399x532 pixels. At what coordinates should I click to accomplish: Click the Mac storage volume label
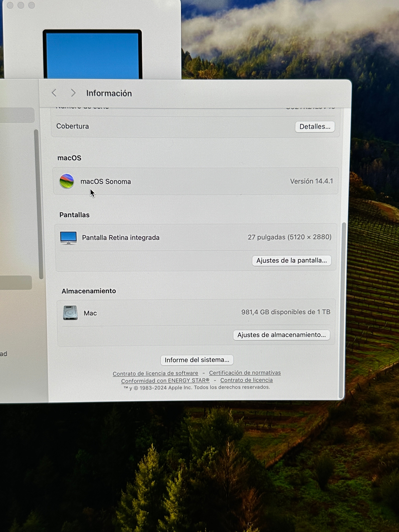(x=90, y=313)
